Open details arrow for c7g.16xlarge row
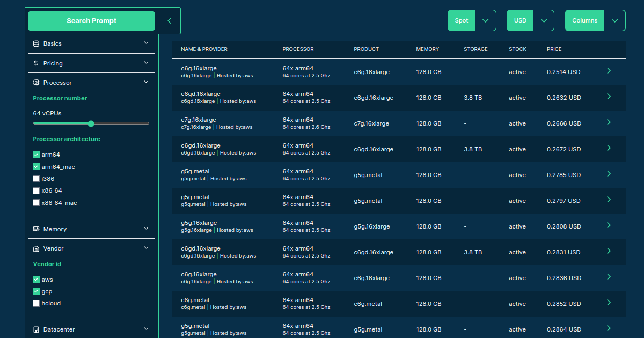Image resolution: width=644 pixels, height=338 pixels. click(609, 122)
